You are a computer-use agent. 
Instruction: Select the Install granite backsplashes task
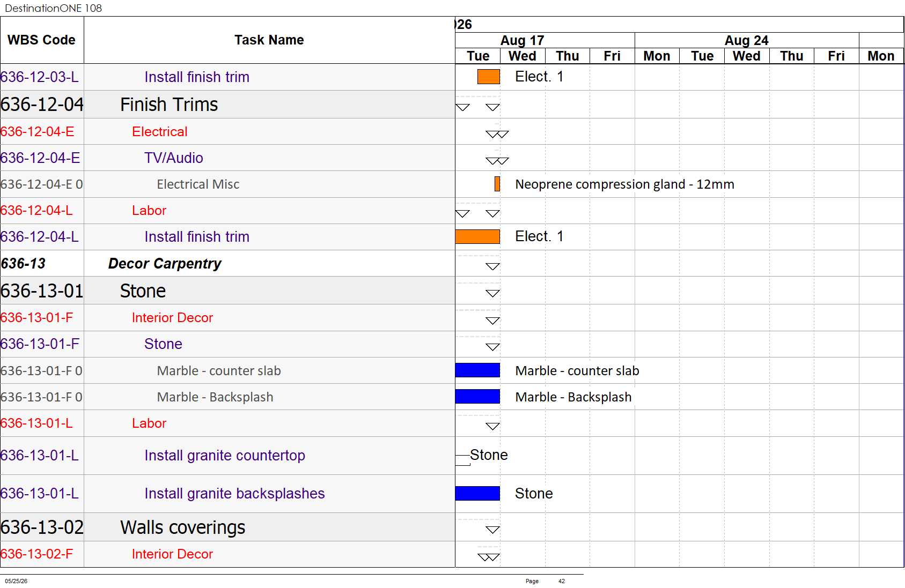pos(234,494)
